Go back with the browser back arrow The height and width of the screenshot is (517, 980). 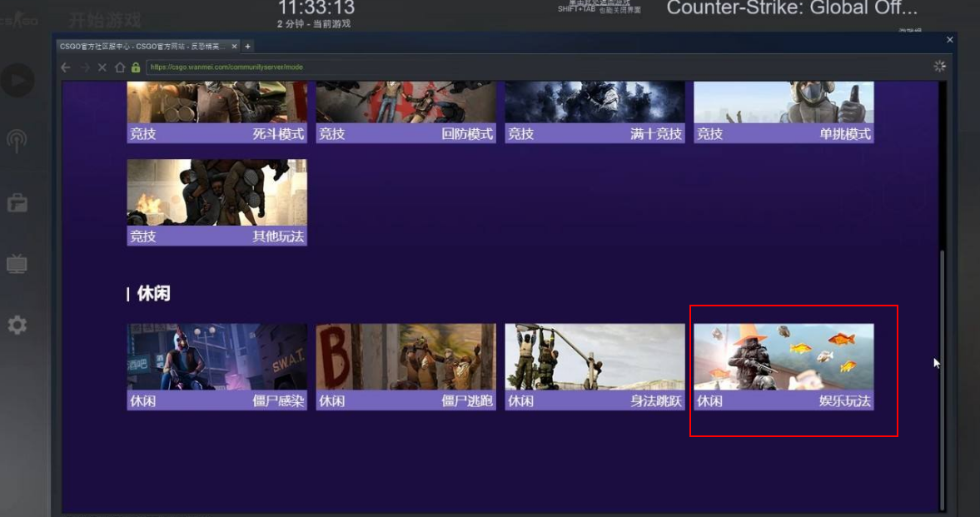(66, 67)
